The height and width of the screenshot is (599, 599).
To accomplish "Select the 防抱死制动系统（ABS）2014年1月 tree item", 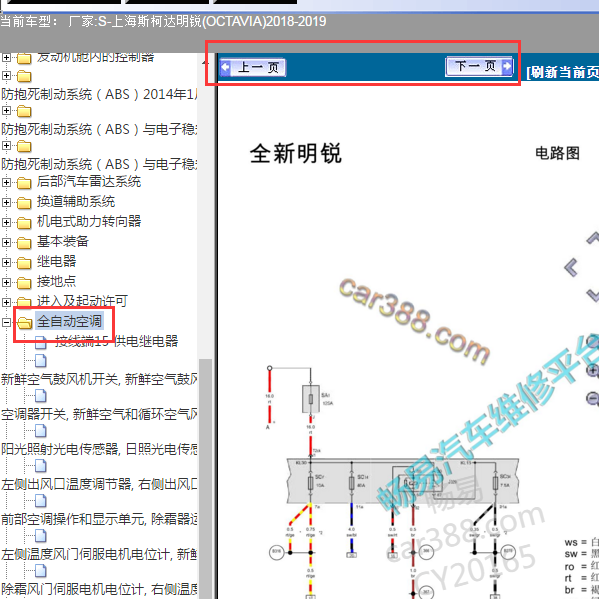I will (99, 94).
